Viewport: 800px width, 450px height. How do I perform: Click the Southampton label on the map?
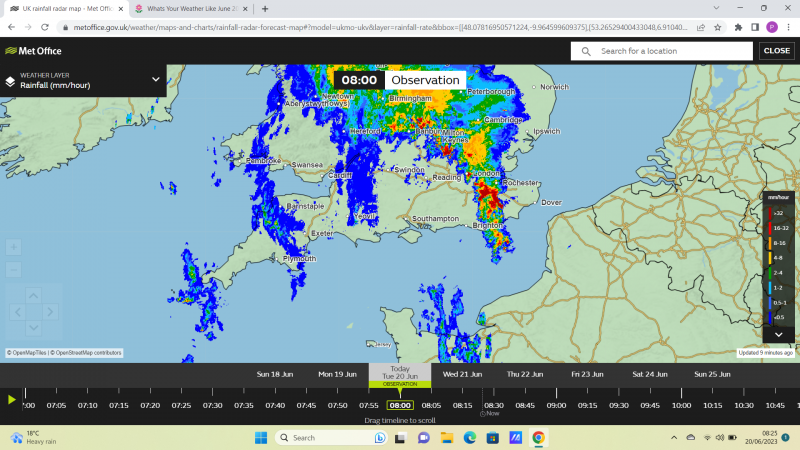point(435,218)
